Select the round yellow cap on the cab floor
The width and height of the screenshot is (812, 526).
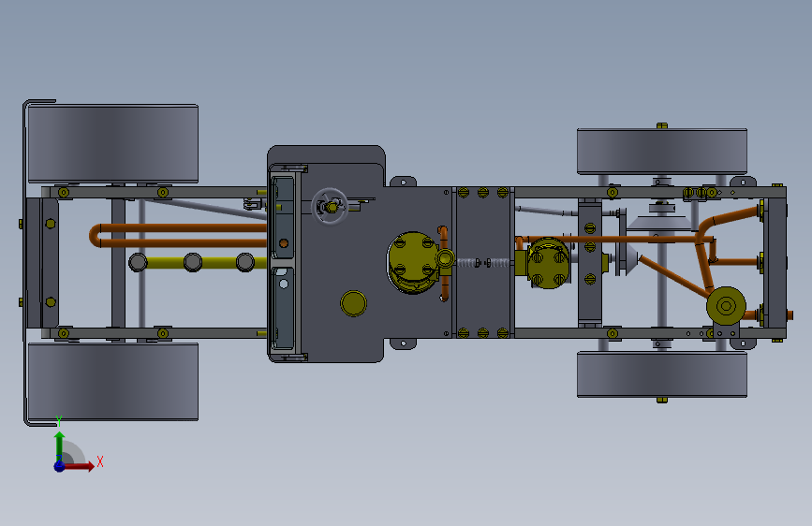(354, 303)
